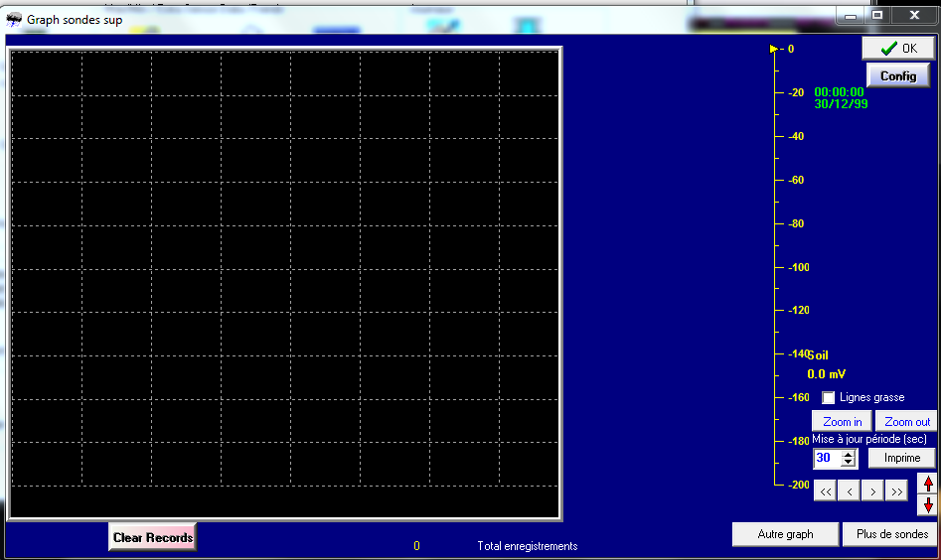Close the Graph sondes sup window
941x560 pixels.
(914, 16)
